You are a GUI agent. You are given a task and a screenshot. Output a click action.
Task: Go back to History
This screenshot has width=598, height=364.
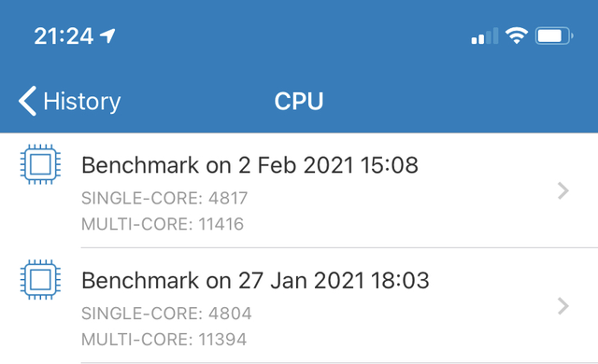[x=69, y=101]
